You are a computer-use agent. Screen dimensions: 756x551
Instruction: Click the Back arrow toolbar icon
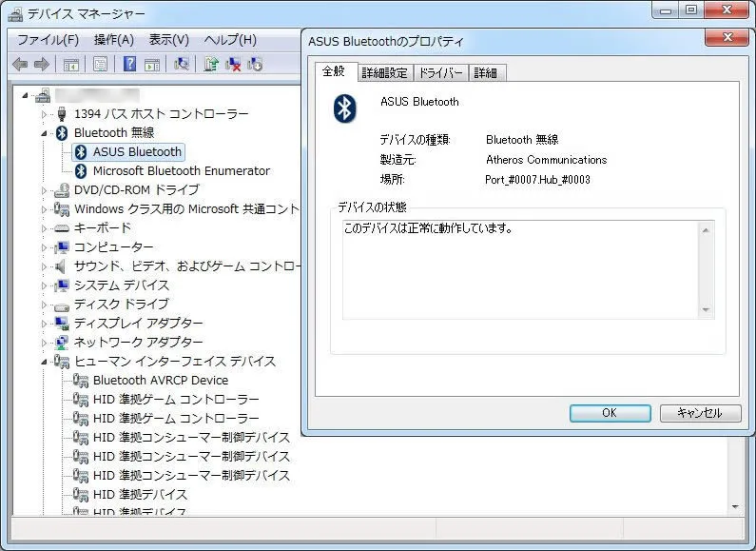click(20, 64)
